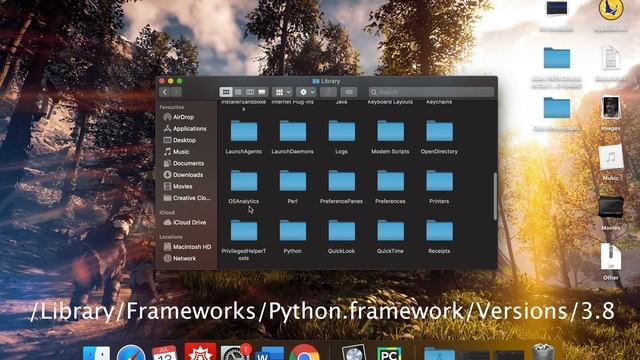Select the Receipts folder

[x=439, y=231]
